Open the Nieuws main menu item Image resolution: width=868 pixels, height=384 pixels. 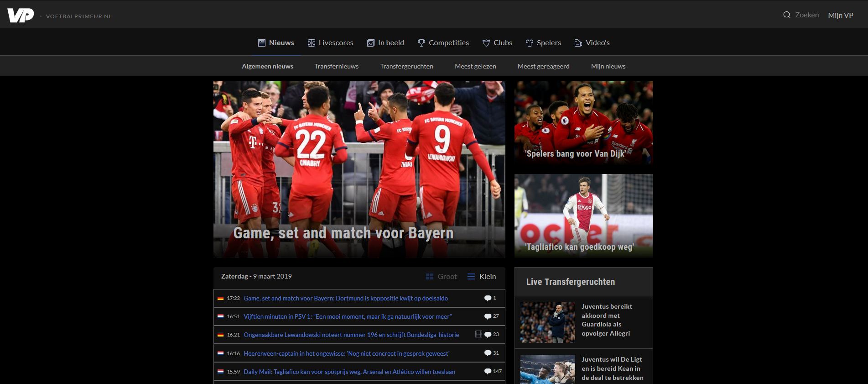coord(276,43)
